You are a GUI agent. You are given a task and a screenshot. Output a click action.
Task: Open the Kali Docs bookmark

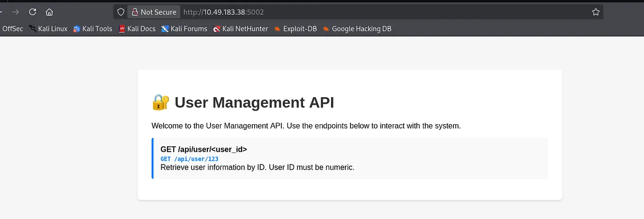pyautogui.click(x=137, y=29)
